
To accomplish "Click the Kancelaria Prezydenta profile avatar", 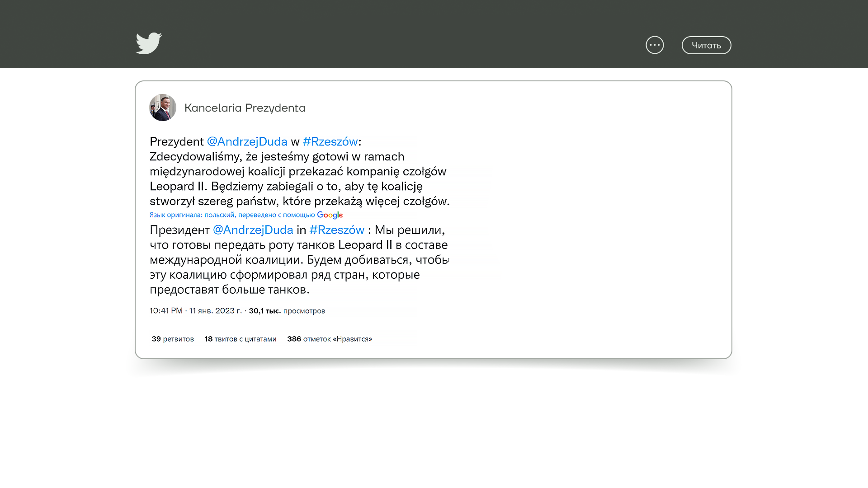I will [x=163, y=108].
